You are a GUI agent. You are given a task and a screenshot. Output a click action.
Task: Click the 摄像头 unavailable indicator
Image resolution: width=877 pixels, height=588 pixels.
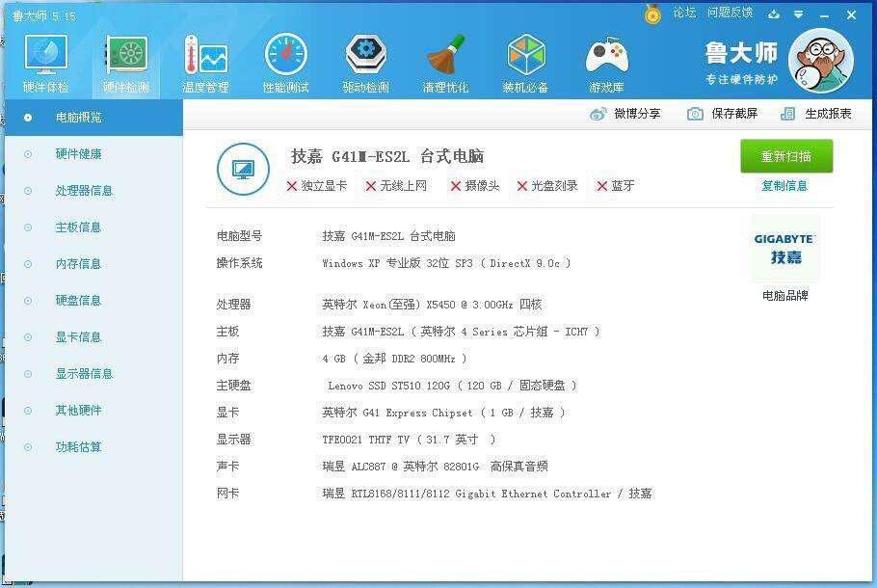[x=475, y=186]
